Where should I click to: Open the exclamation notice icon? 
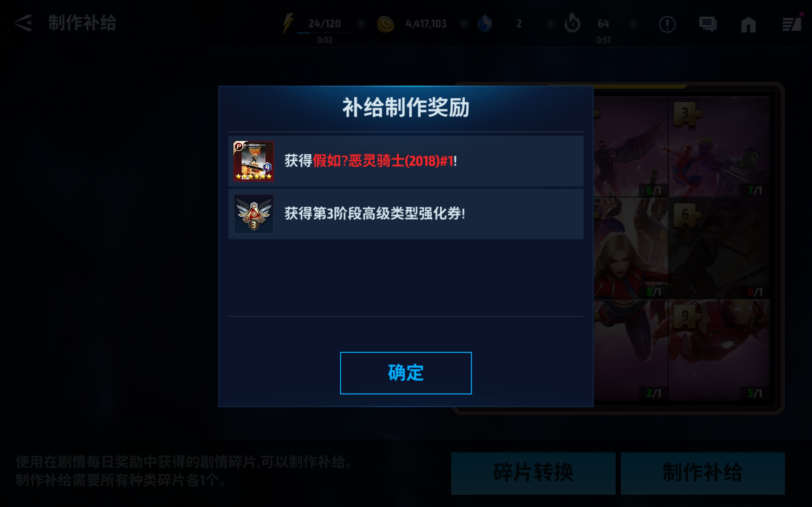coord(667,24)
